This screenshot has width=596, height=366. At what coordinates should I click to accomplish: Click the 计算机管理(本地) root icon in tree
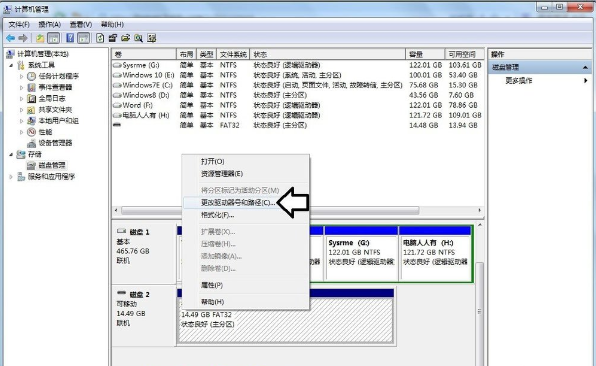coord(10,54)
